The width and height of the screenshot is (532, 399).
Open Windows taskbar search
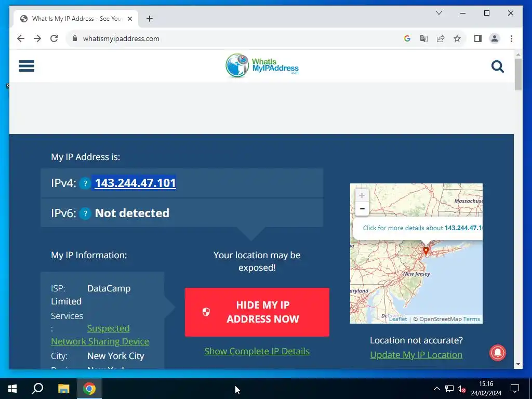[37, 389]
